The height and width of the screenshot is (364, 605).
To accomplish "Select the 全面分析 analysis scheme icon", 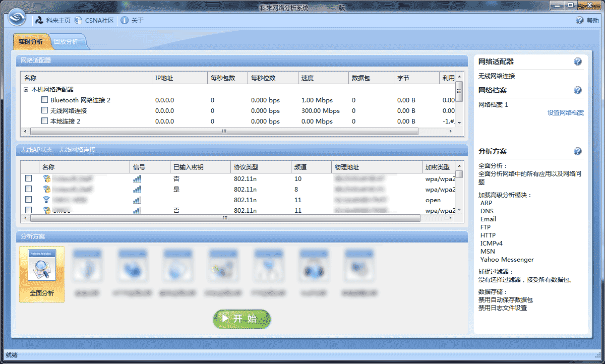I will pyautogui.click(x=42, y=274).
